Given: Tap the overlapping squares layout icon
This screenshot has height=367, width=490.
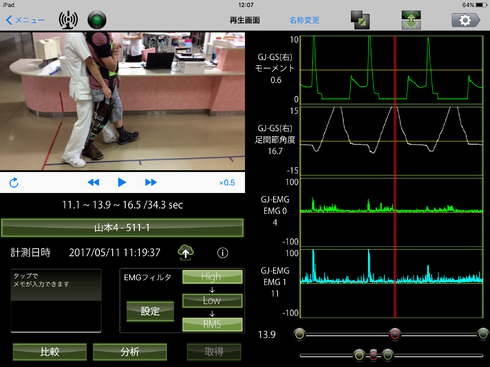Looking at the screenshot, I should [x=360, y=20].
